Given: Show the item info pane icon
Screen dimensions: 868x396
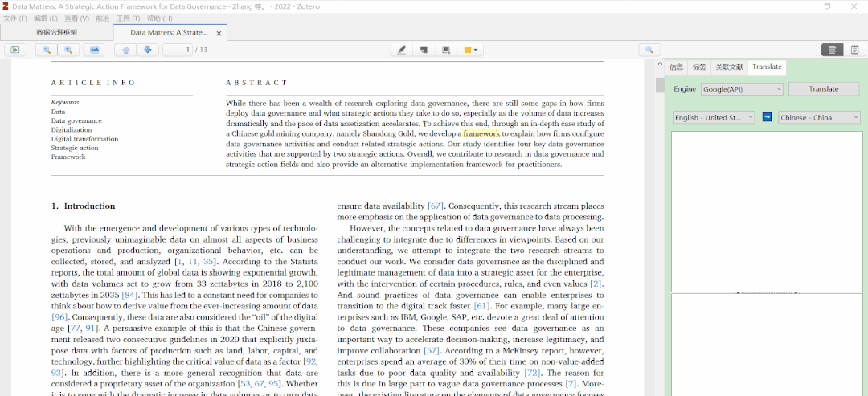Looking at the screenshot, I should click(x=832, y=50).
